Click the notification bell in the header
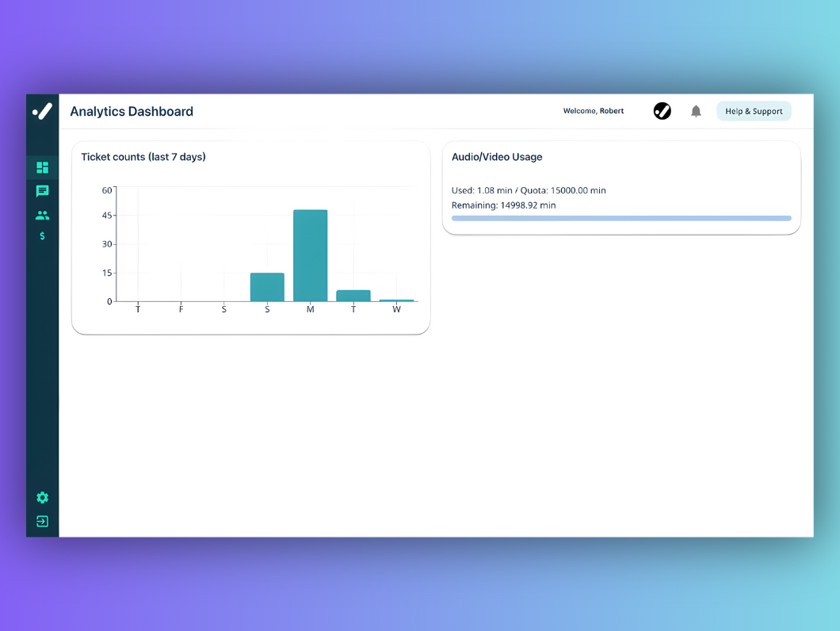Image resolution: width=840 pixels, height=631 pixels. click(696, 111)
